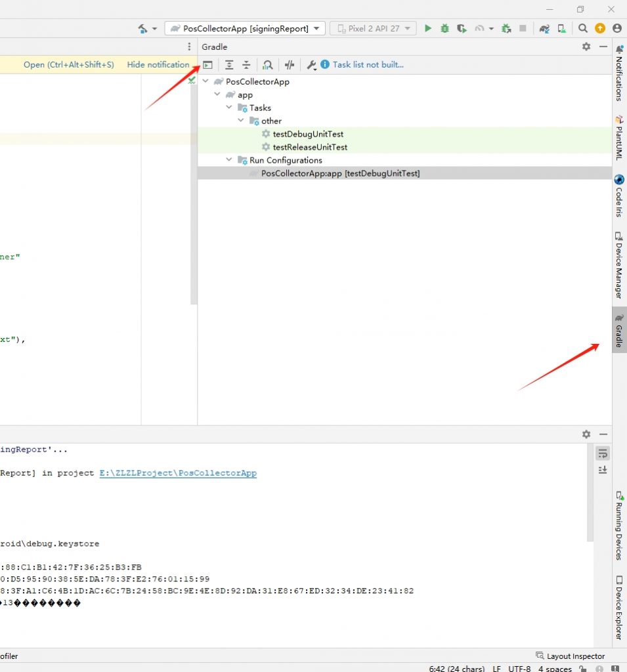
Task: Click the green inspection checkmark in editor
Action: 191,80
